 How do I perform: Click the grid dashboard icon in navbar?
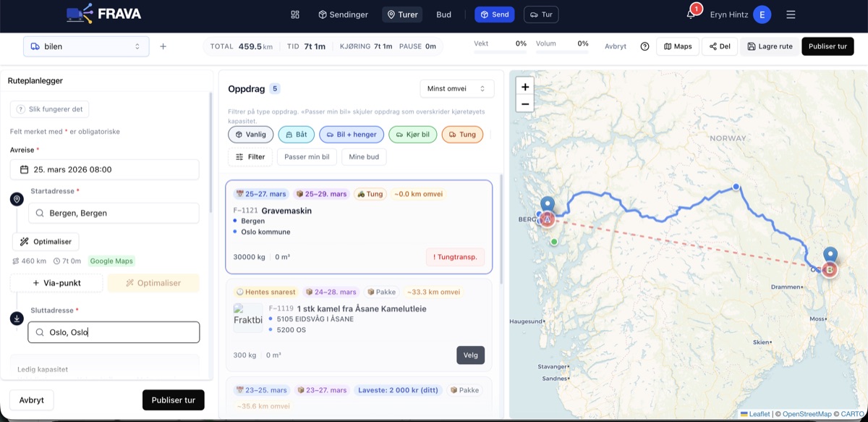click(x=295, y=14)
